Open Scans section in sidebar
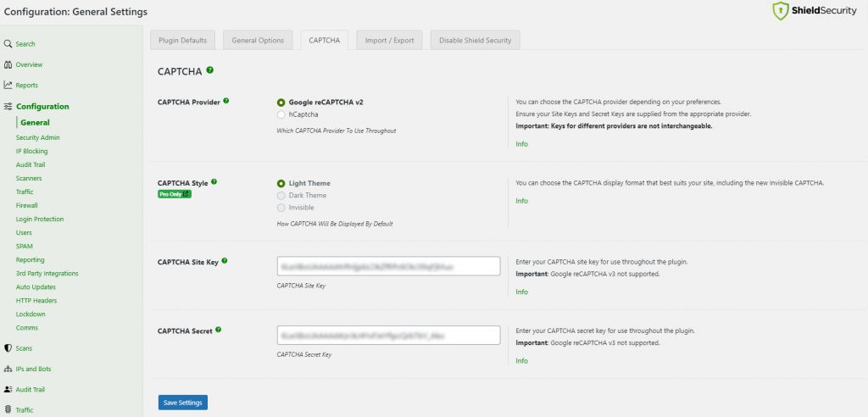Viewport: 868px width, 417px height. pyautogui.click(x=24, y=348)
